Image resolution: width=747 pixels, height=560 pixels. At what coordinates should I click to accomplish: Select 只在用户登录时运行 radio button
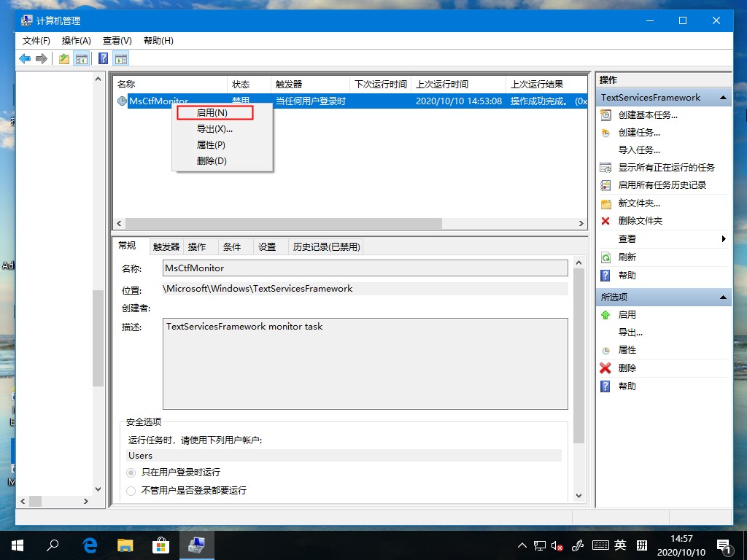[x=131, y=472]
